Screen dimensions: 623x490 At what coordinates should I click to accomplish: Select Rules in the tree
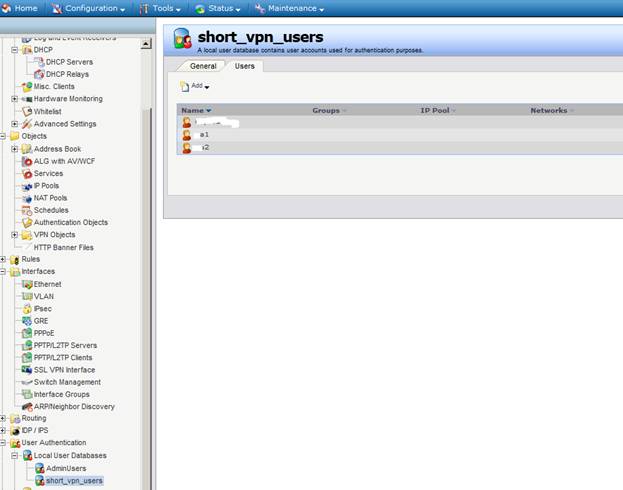pos(31,259)
